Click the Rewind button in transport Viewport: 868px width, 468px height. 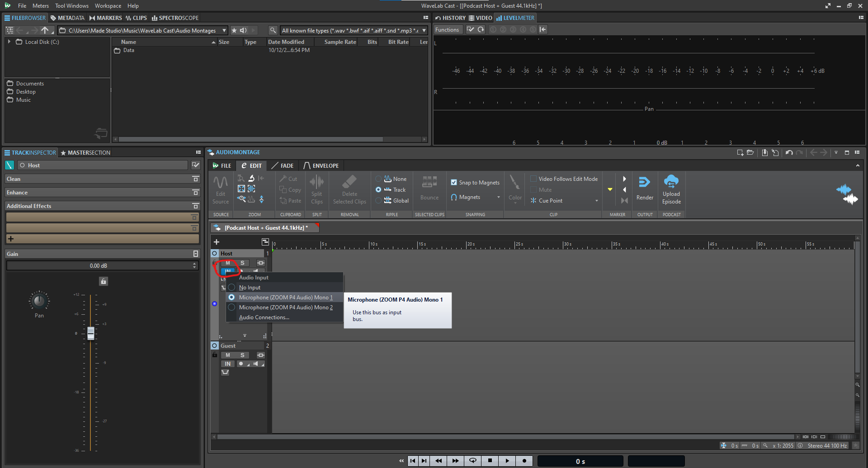(x=439, y=461)
